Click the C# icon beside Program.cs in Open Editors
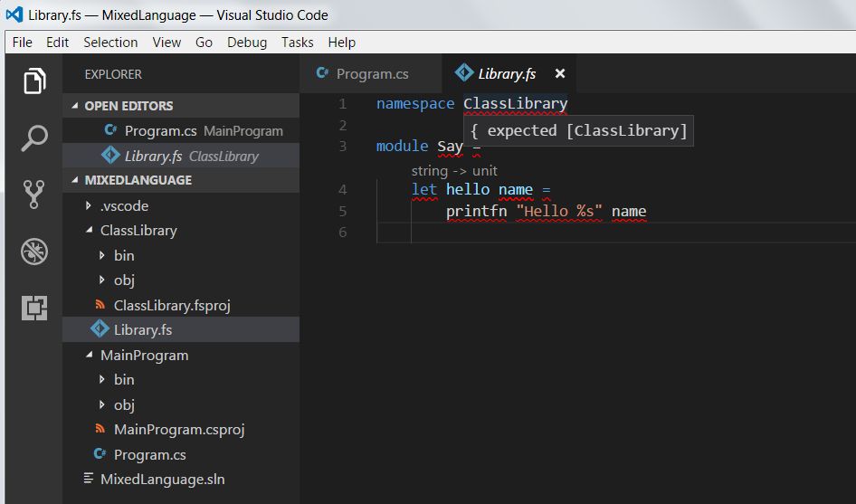The width and height of the screenshot is (856, 504). tap(110, 130)
